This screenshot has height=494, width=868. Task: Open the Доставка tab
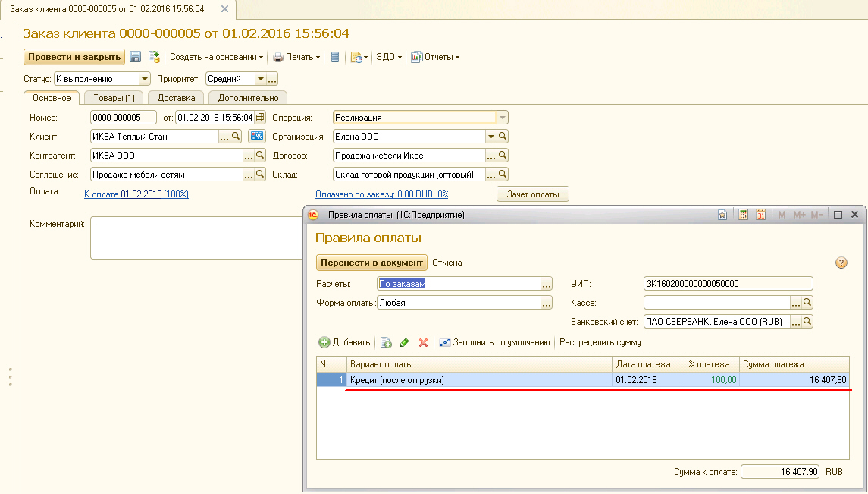tap(176, 98)
